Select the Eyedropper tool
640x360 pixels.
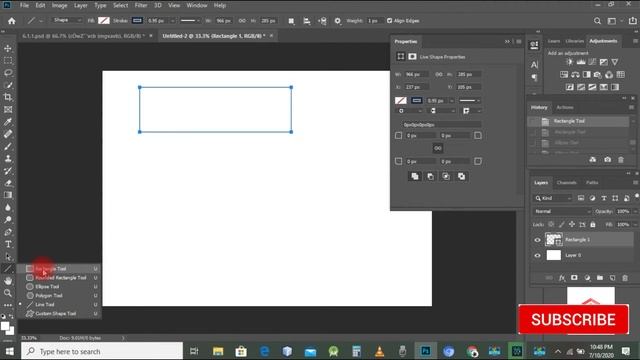8,122
